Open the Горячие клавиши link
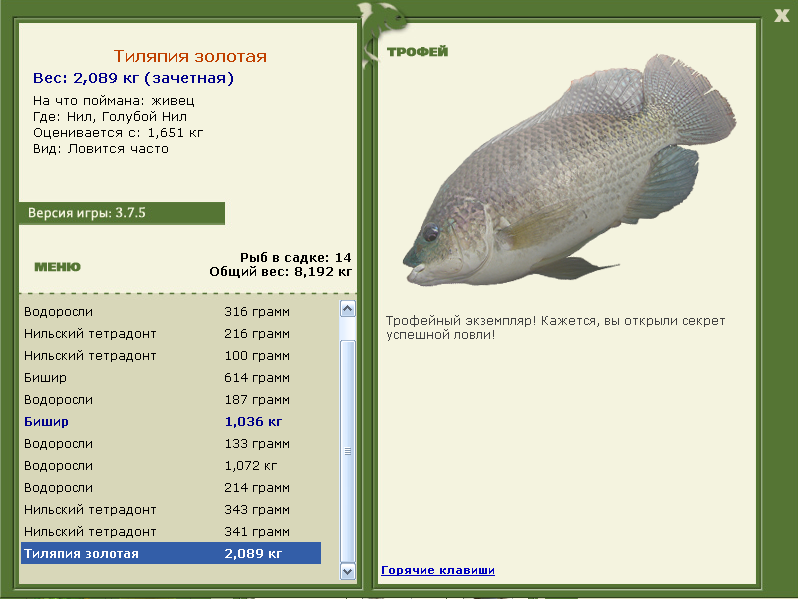 click(x=438, y=570)
